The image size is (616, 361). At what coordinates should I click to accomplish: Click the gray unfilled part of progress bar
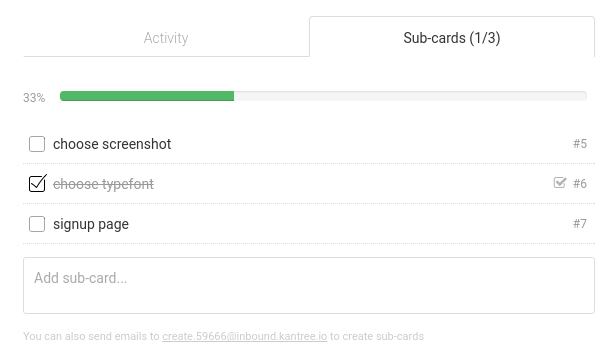coord(411,96)
